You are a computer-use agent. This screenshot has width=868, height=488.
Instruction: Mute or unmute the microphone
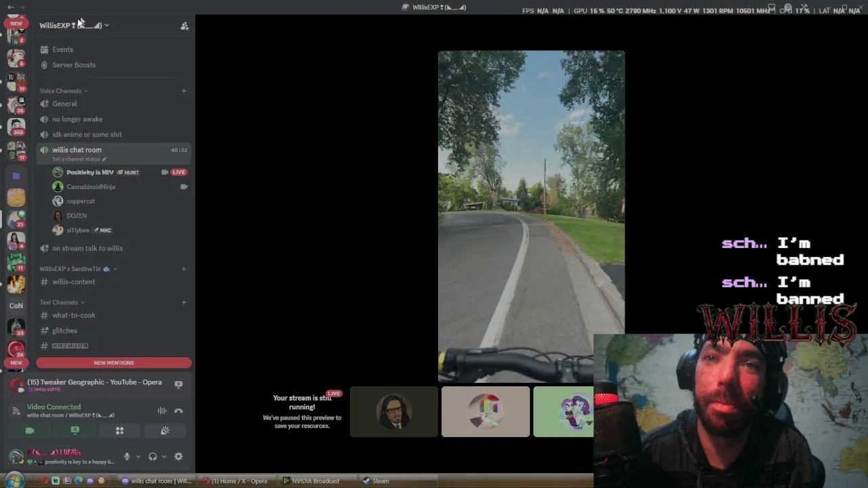pyautogui.click(x=126, y=457)
